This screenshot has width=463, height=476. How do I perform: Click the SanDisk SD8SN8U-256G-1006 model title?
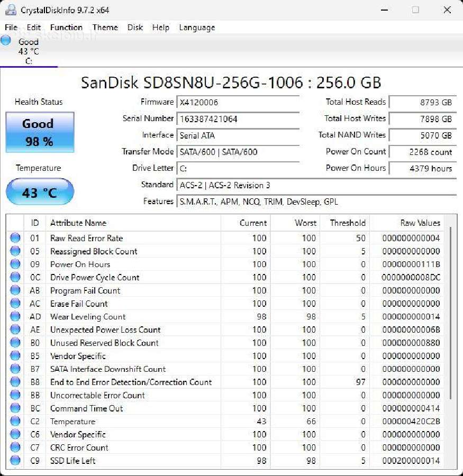231,83
